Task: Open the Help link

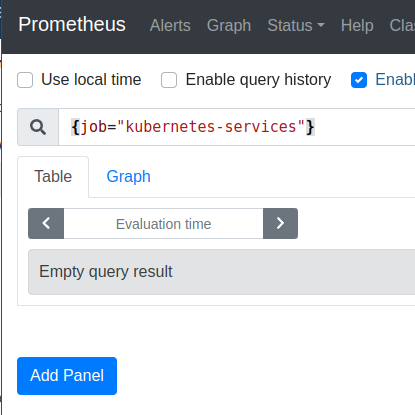Action: (357, 25)
